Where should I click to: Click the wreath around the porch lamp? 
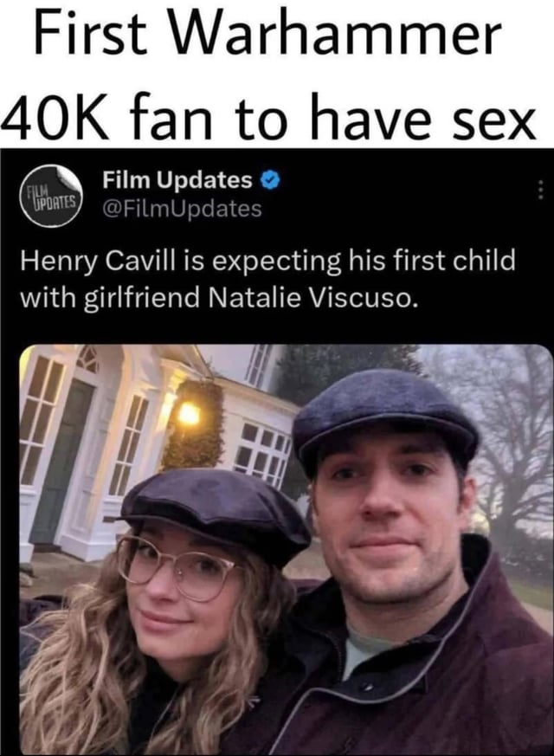pos(194,424)
